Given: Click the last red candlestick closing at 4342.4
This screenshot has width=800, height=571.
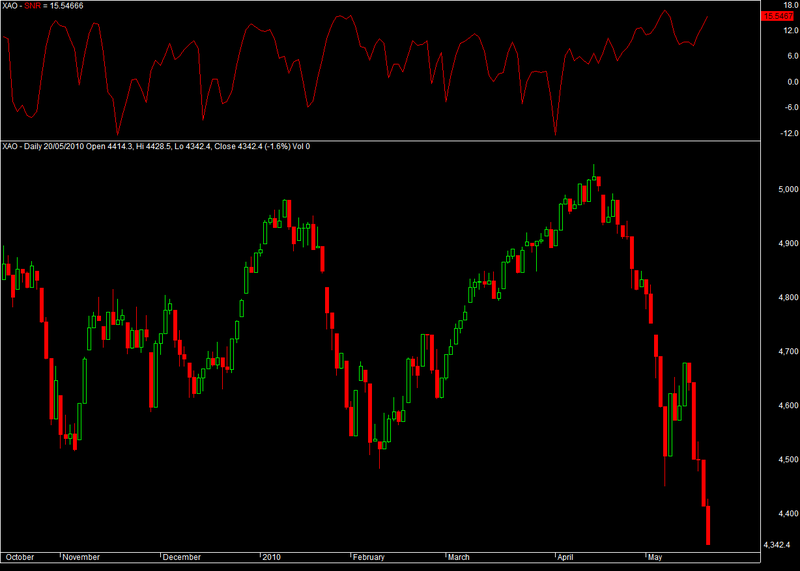Looking at the screenshot, I should [708, 525].
